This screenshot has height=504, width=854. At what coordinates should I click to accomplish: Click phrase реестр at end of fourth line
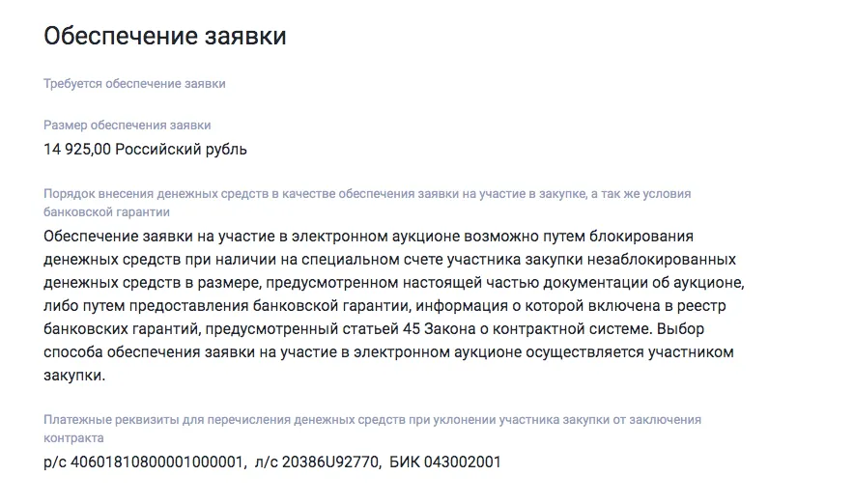(701, 305)
